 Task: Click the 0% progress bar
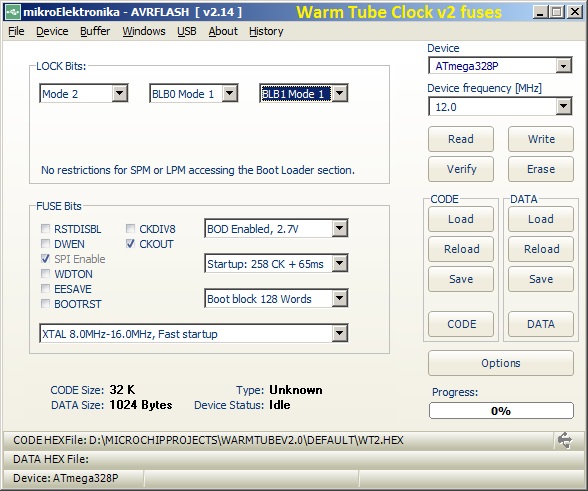tap(501, 411)
